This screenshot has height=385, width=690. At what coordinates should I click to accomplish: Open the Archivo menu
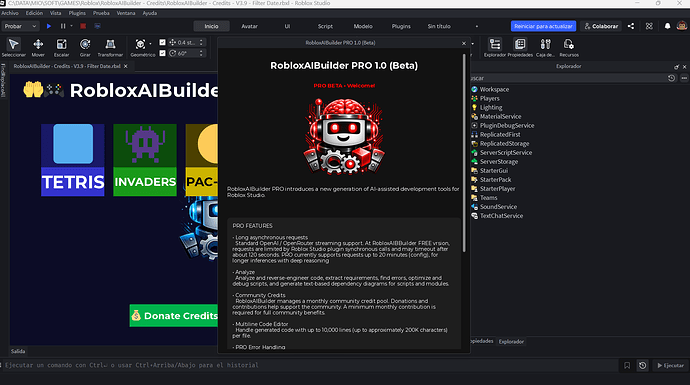click(10, 13)
